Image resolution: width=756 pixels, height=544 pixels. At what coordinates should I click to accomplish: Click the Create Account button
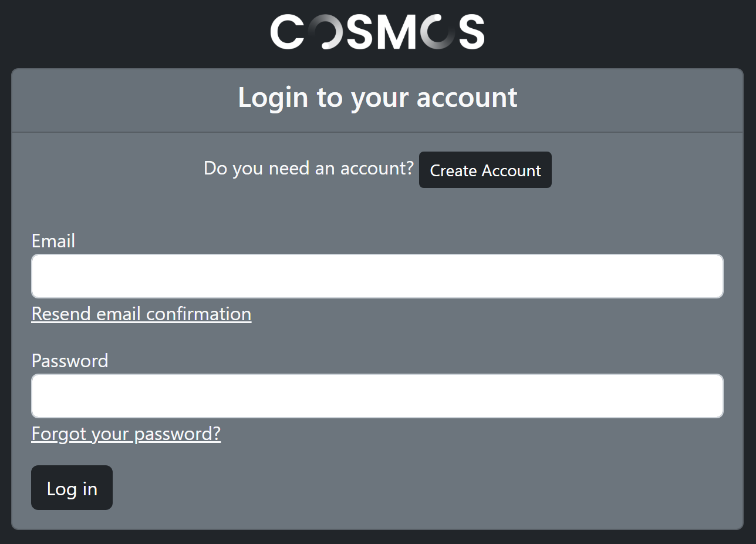point(485,170)
